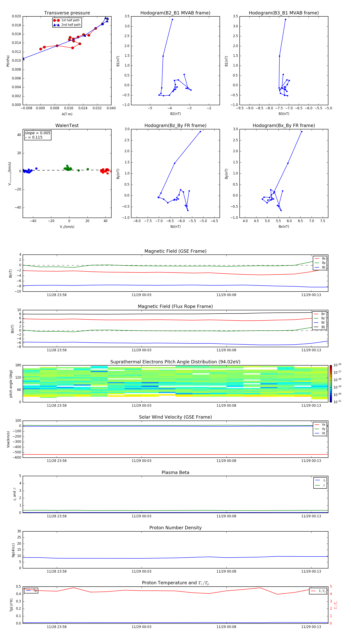
Task: Select the "slope = 0.005" annotation
Action: pyautogui.click(x=38, y=133)
